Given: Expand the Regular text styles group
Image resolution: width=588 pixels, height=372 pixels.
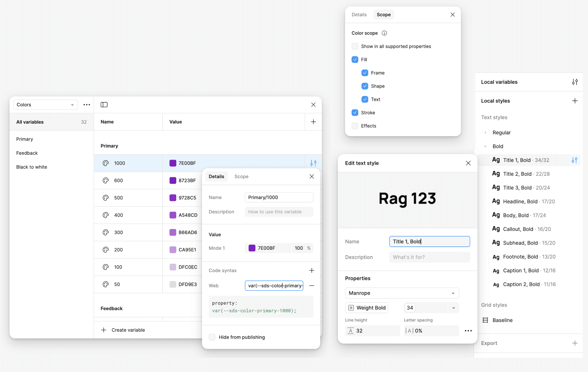Looking at the screenshot, I should click(x=485, y=132).
